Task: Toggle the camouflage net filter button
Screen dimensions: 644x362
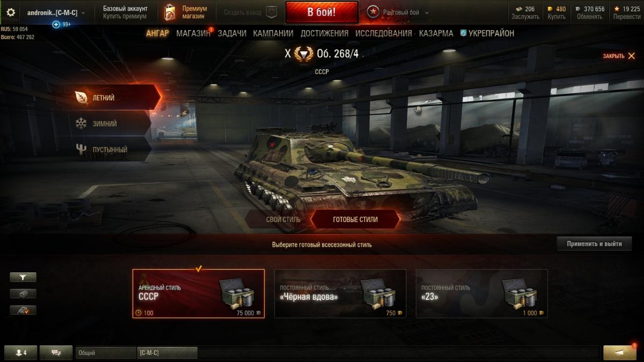Action: coord(23,294)
